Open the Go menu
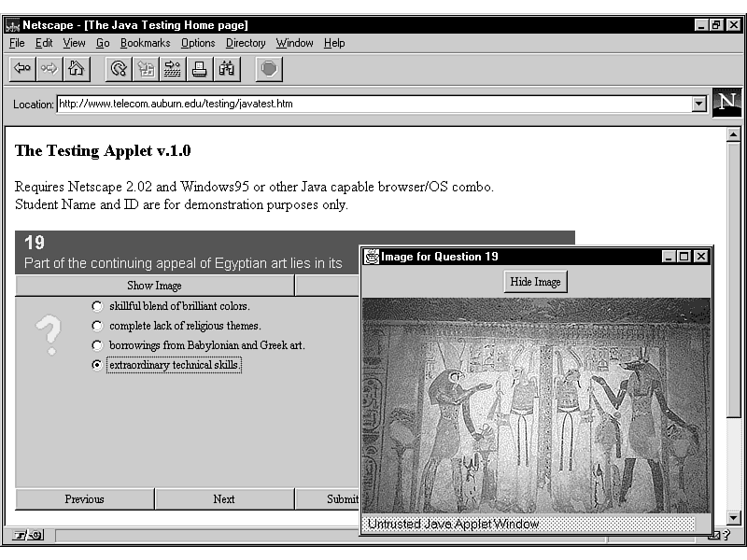The image size is (747, 560). coord(103,43)
